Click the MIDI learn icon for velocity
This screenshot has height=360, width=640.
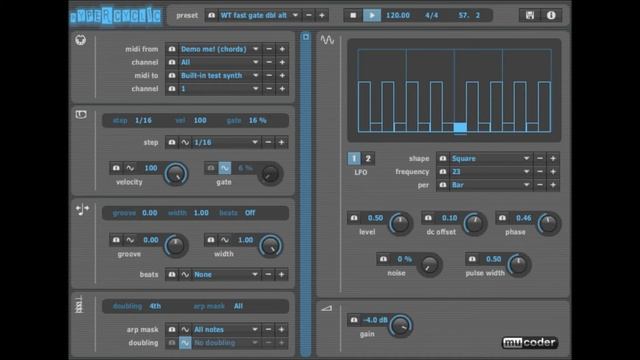pyautogui.click(x=116, y=168)
